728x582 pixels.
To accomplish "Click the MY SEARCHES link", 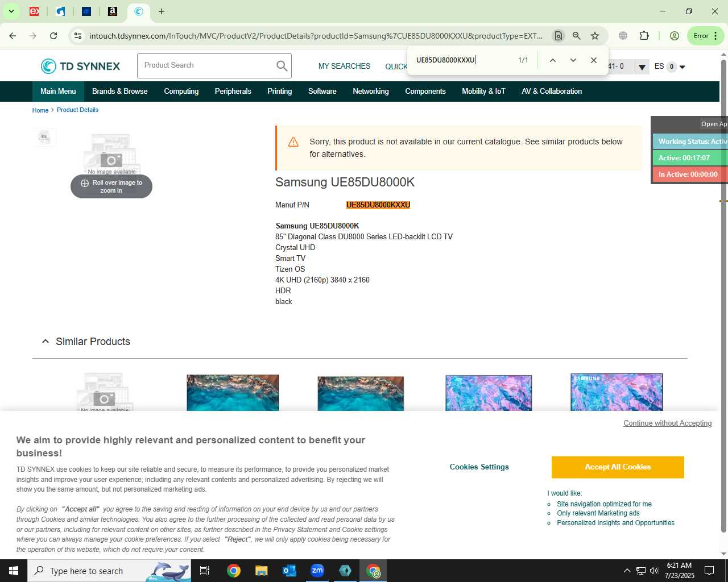I will (344, 66).
